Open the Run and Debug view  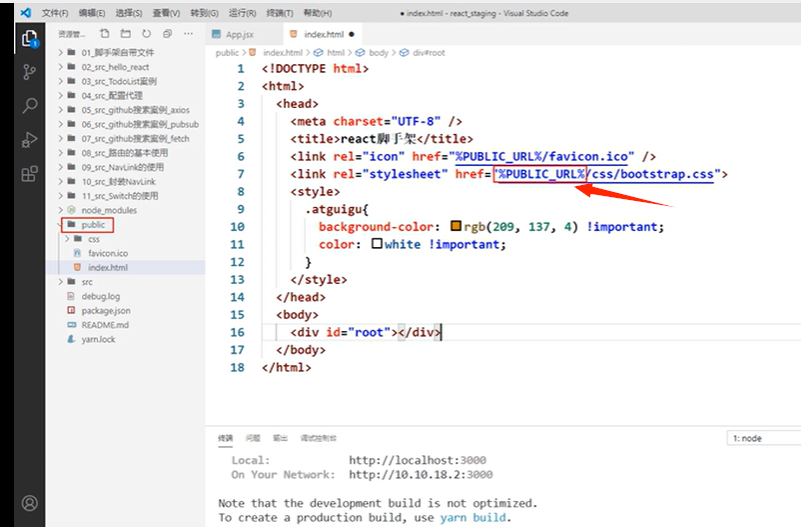click(30, 139)
